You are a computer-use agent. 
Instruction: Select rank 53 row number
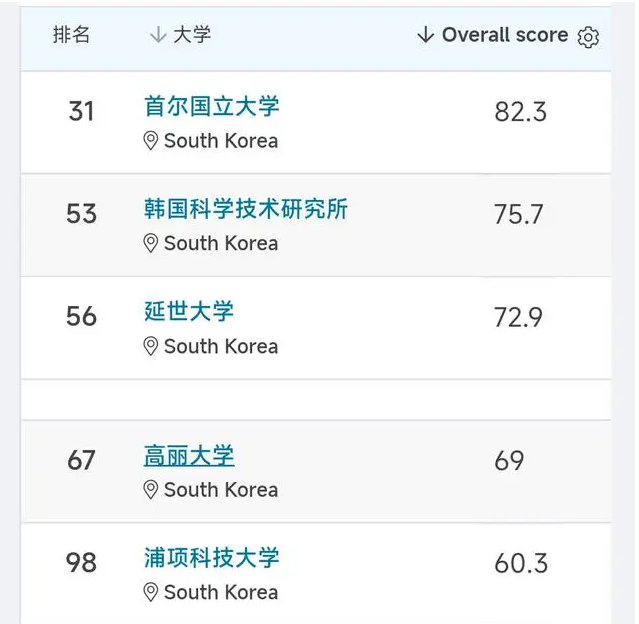[x=82, y=214]
